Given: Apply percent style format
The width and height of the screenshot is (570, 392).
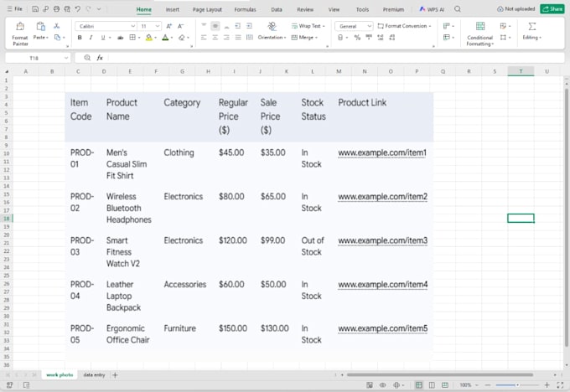Looking at the screenshot, I should click(357, 38).
